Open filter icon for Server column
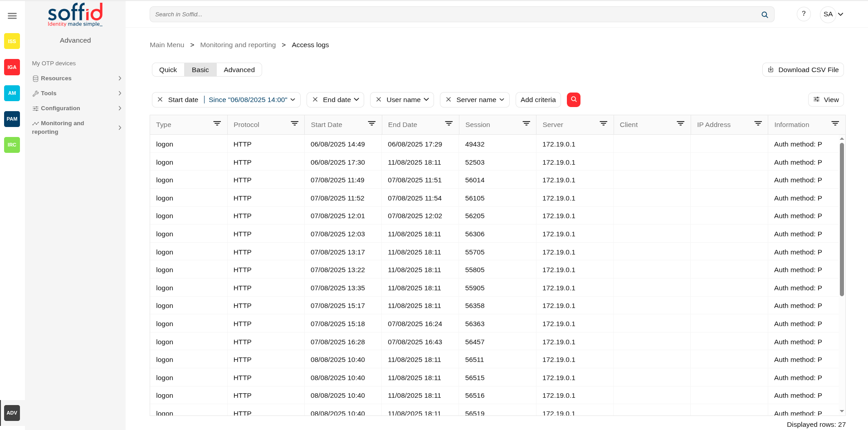868x430 pixels. pos(604,123)
